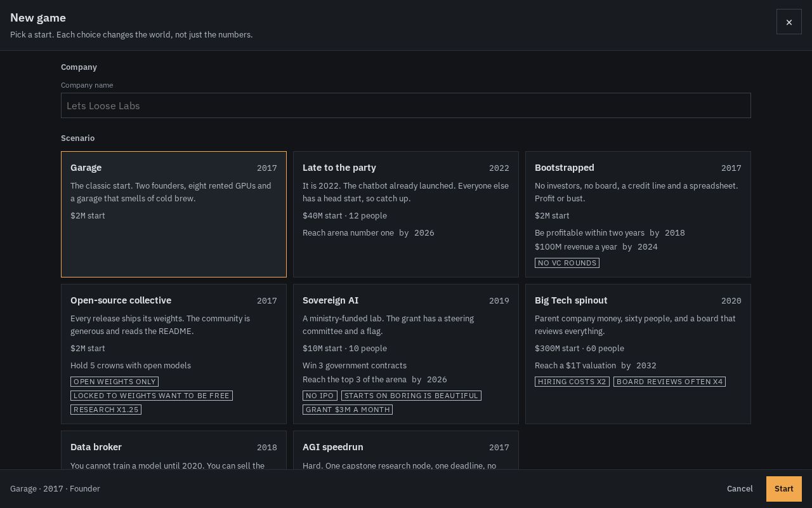Click the GRANT $3M A MONTH tag

tap(348, 410)
